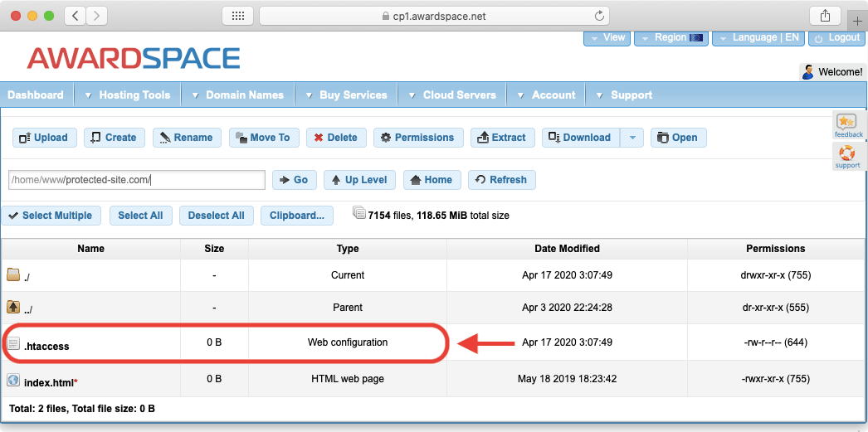Image resolution: width=868 pixels, height=432 pixels.
Task: Click the ../ parent directory name
Action: click(28, 310)
